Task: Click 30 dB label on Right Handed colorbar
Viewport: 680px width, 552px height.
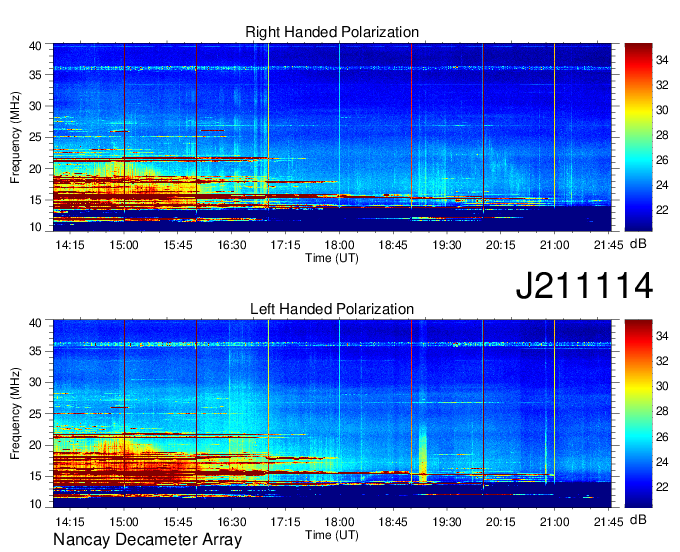Action: coord(662,110)
